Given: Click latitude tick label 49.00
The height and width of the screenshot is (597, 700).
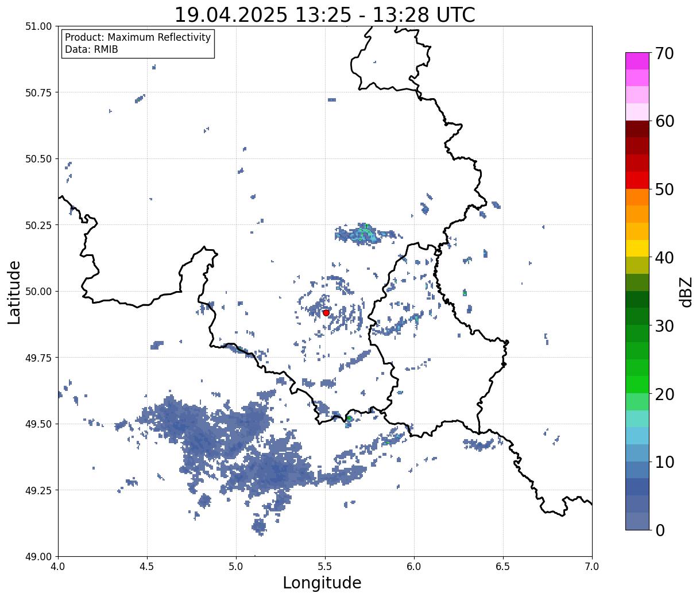Looking at the screenshot, I should pos(38,557).
